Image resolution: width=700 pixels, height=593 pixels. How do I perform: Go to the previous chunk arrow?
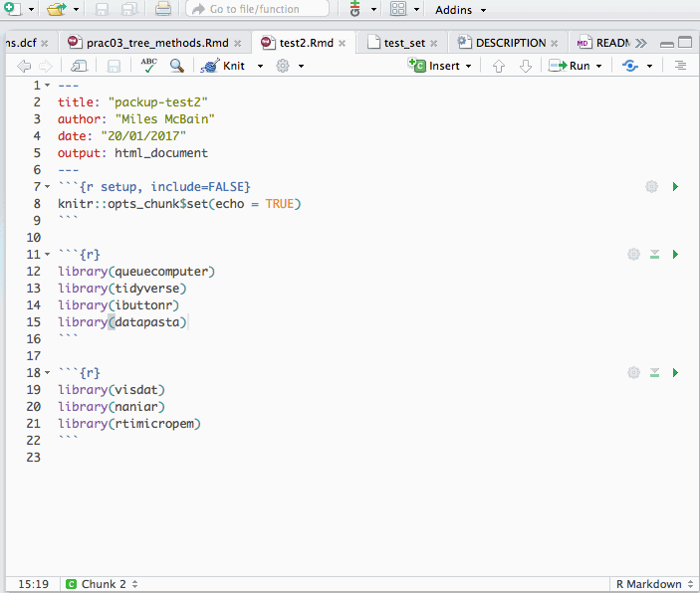coord(498,66)
